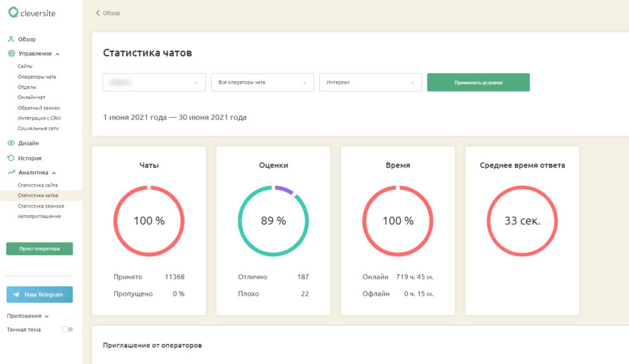Click the person icon beside Обзор
This screenshot has width=629, height=364.
[11, 39]
